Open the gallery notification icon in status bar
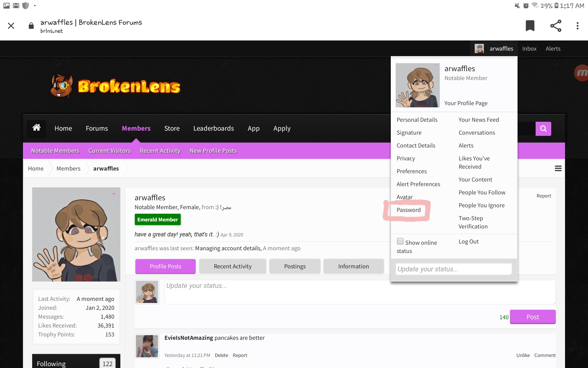Screen dimensions: 588x368 point(6,6)
